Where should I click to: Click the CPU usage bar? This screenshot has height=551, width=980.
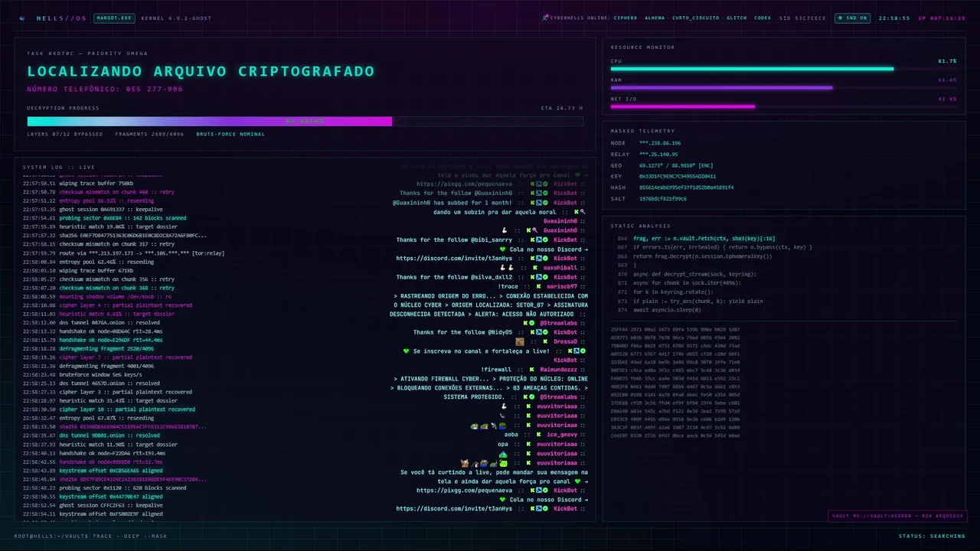[x=783, y=69]
